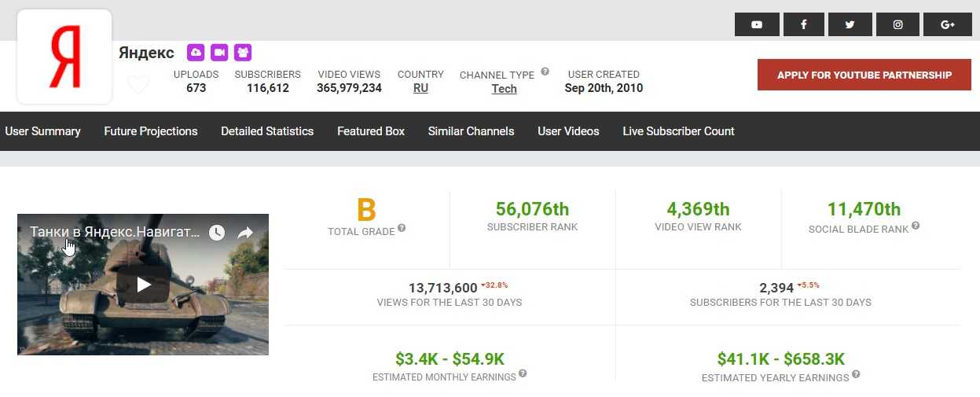Click the help icon beside Channel Type

coord(545,72)
